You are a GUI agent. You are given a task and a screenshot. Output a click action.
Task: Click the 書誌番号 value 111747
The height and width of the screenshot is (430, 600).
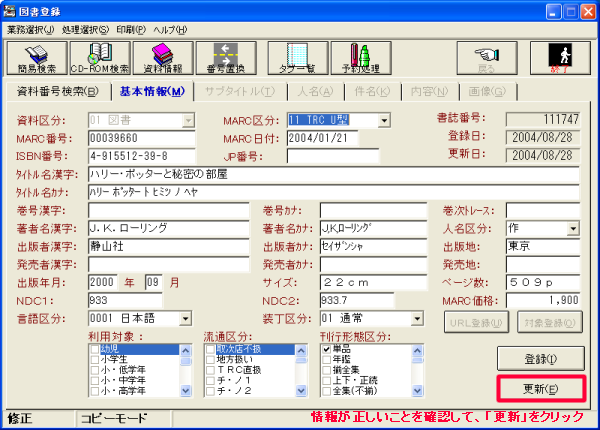[543, 119]
